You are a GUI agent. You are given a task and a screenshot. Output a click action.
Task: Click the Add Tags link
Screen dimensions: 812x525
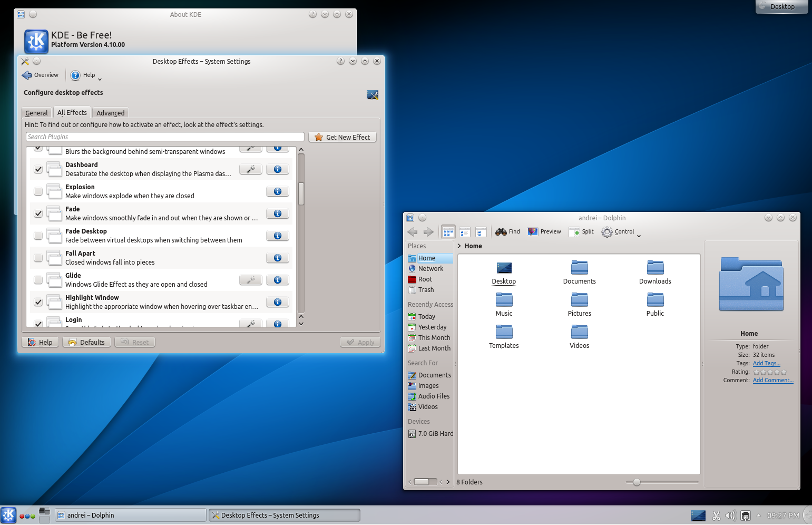[x=766, y=364]
